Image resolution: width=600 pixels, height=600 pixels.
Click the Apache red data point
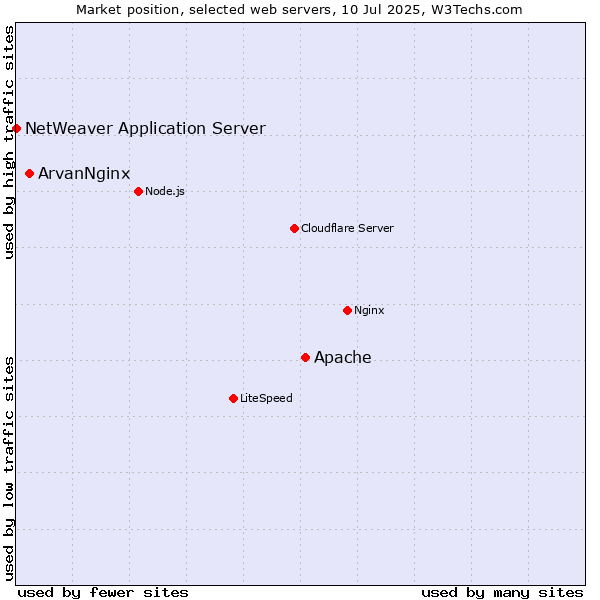click(x=305, y=357)
